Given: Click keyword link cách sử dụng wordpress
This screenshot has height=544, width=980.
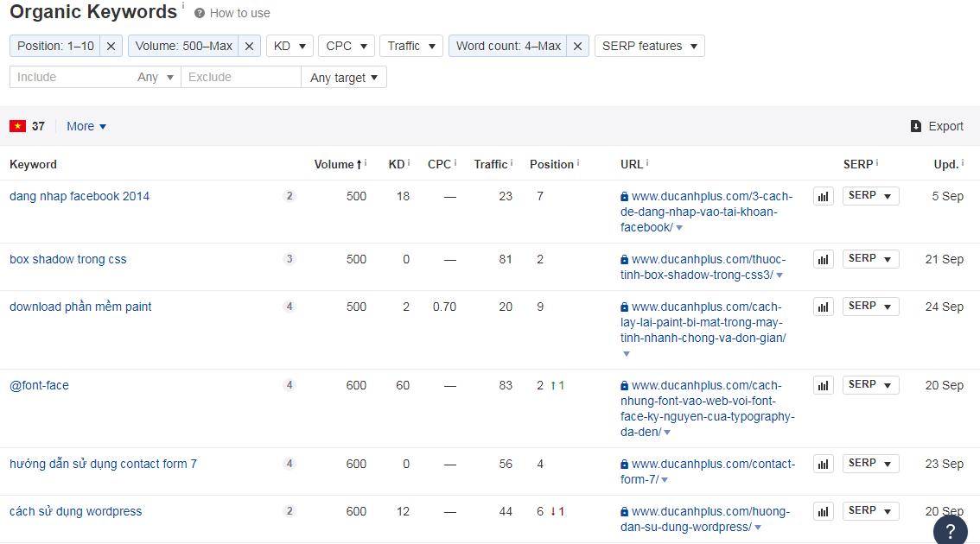Looking at the screenshot, I should coord(75,511).
